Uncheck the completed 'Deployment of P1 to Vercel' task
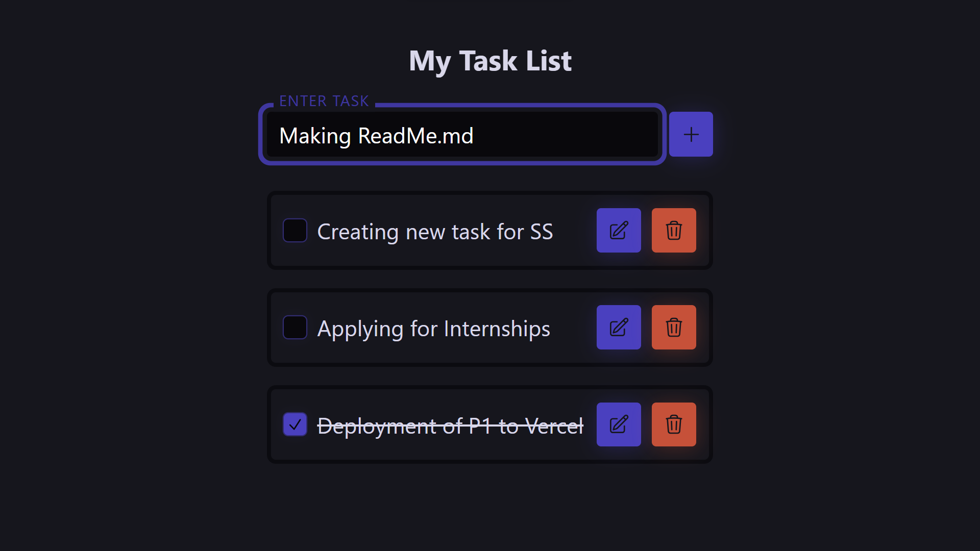 [295, 424]
